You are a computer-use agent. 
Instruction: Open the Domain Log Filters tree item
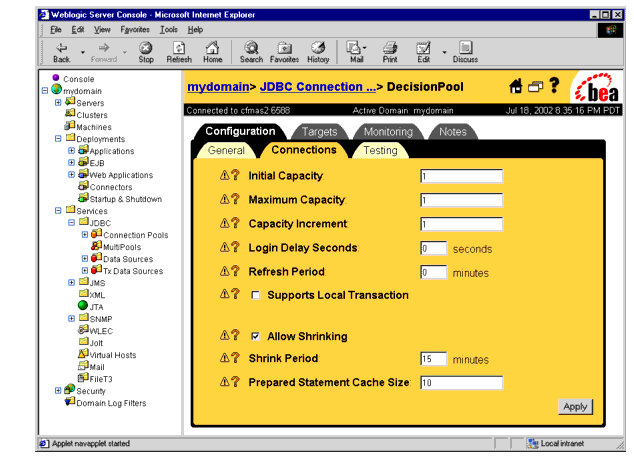point(111,403)
